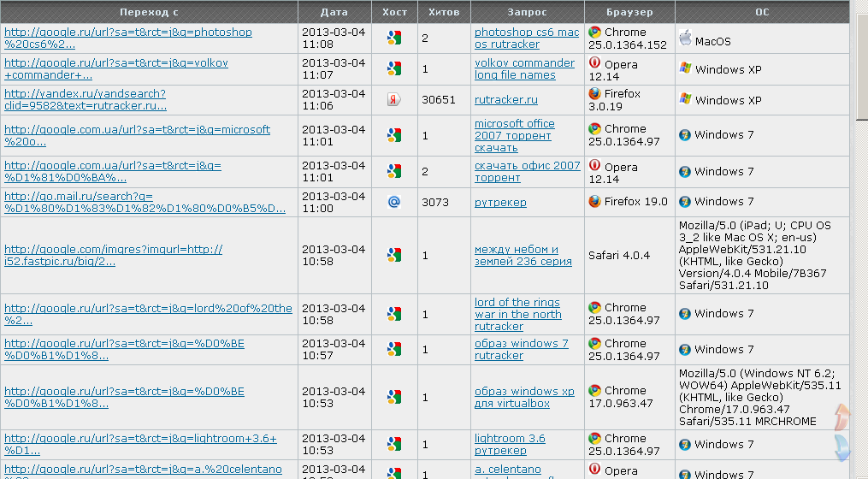
Task: Click the Google host icon in the lightroom row
Action: click(393, 444)
